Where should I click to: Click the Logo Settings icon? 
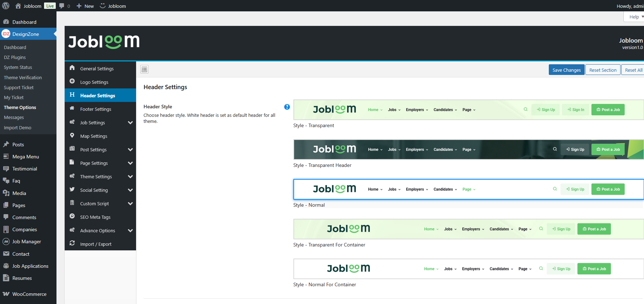tap(72, 82)
